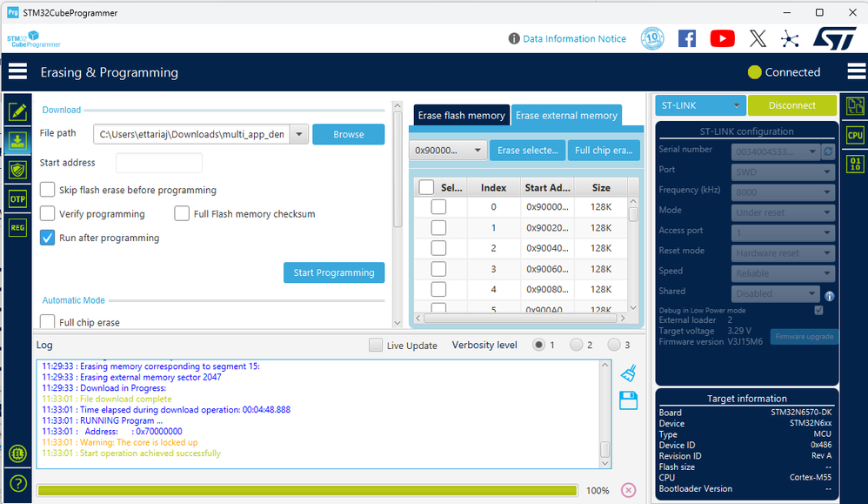Click the File path text field
The width and height of the screenshot is (868, 504).
(191, 134)
